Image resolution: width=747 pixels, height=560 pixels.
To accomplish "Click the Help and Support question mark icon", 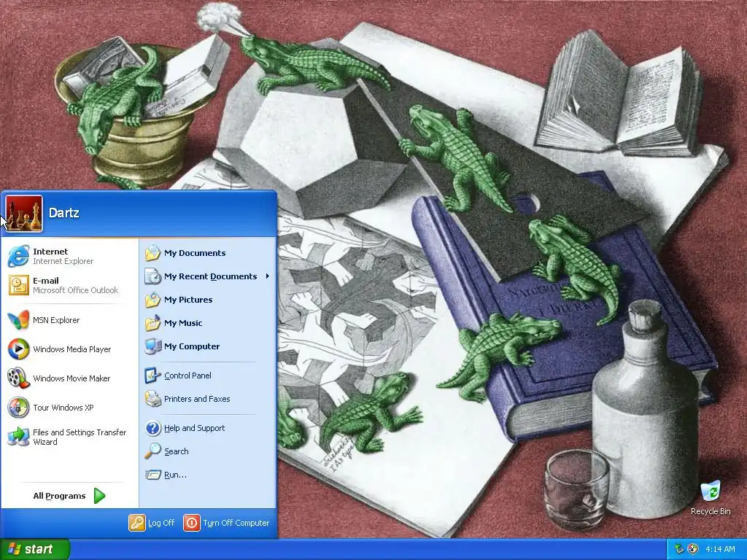I will coord(153,427).
